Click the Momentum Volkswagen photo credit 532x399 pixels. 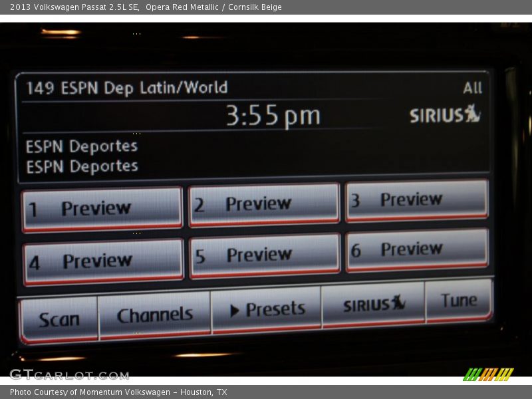coord(118,392)
